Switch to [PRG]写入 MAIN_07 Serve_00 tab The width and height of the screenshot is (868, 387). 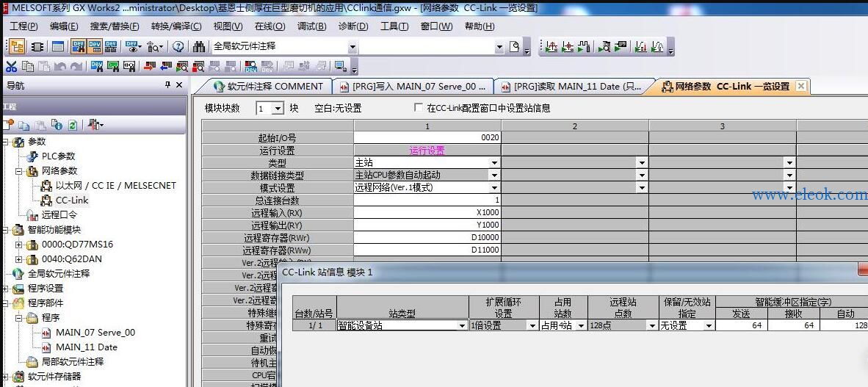[413, 87]
